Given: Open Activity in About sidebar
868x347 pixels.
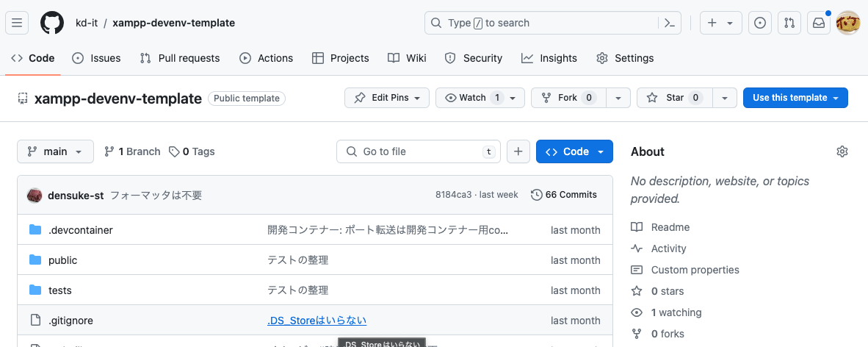Looking at the screenshot, I should [659, 249].
